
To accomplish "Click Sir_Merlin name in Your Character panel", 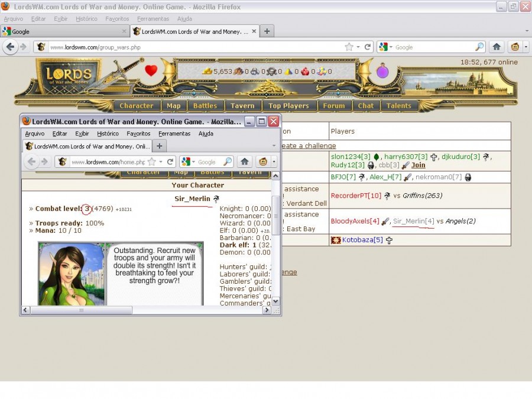I will click(x=192, y=199).
